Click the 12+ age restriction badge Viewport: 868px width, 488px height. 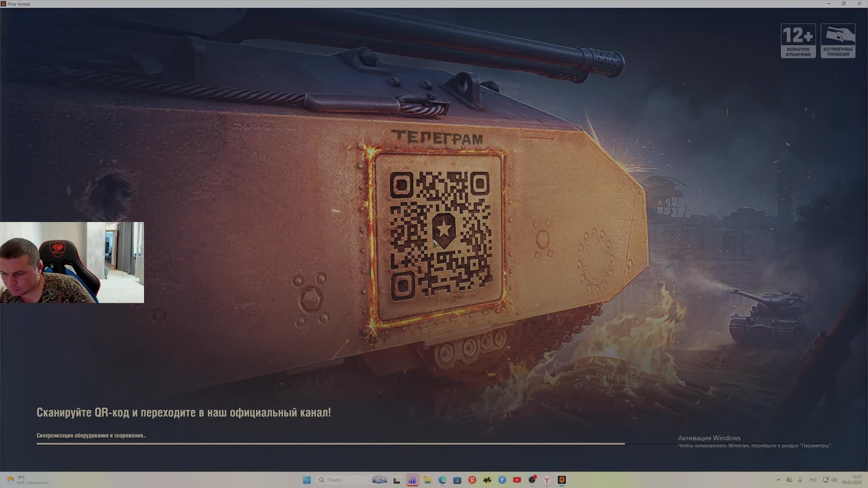[798, 41]
